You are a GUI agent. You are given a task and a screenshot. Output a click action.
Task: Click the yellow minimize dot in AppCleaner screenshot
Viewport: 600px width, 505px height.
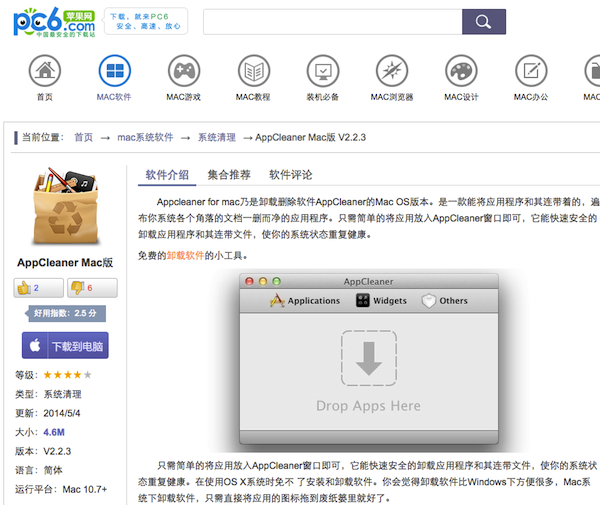coord(263,282)
